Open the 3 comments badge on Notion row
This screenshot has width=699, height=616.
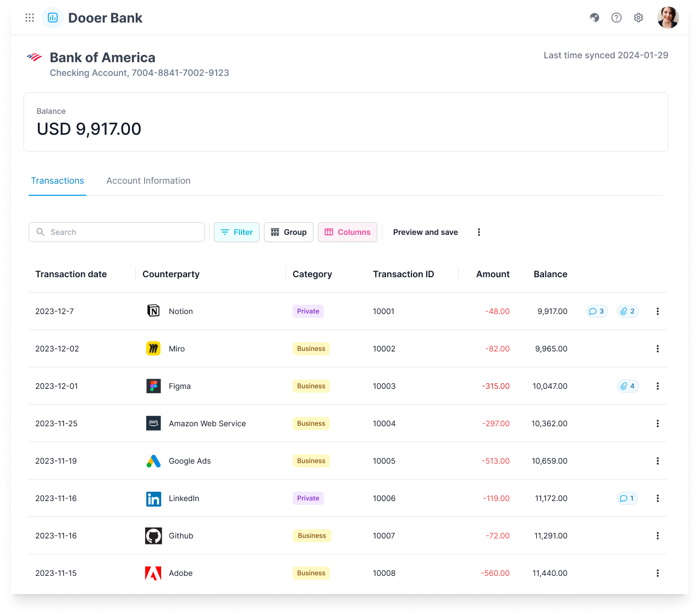coord(597,311)
